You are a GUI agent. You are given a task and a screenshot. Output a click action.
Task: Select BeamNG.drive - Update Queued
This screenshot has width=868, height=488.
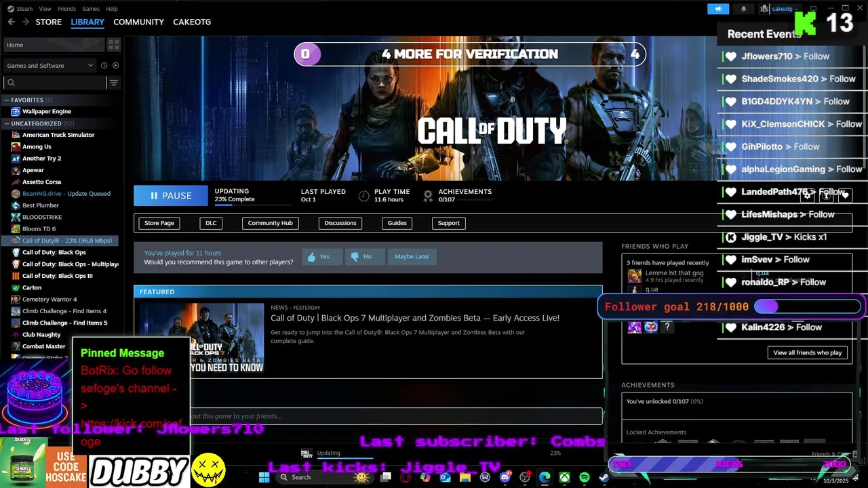pyautogui.click(x=66, y=193)
